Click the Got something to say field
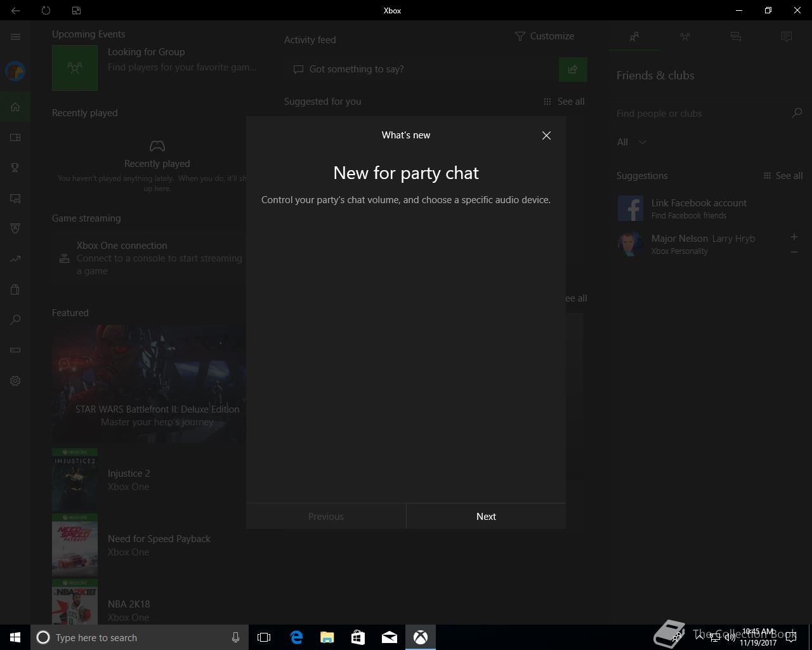Image resolution: width=812 pixels, height=650 pixels. [x=422, y=69]
